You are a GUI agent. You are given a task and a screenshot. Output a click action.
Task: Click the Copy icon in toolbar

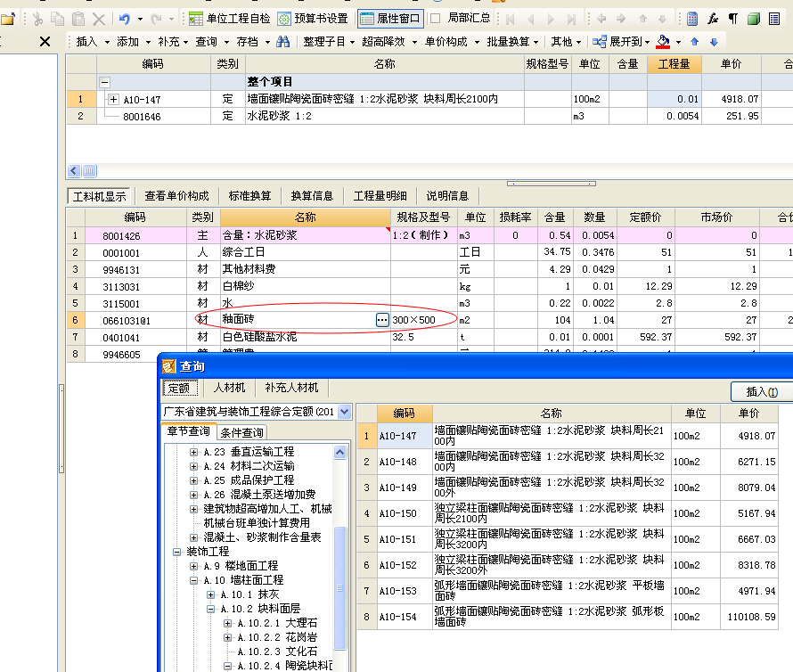click(x=58, y=20)
